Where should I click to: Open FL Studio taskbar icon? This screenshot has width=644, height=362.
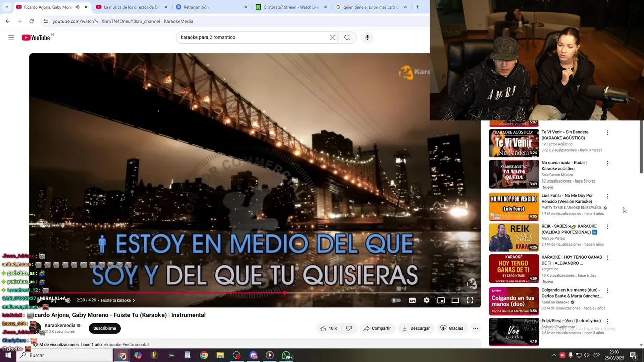pyautogui.click(x=154, y=355)
